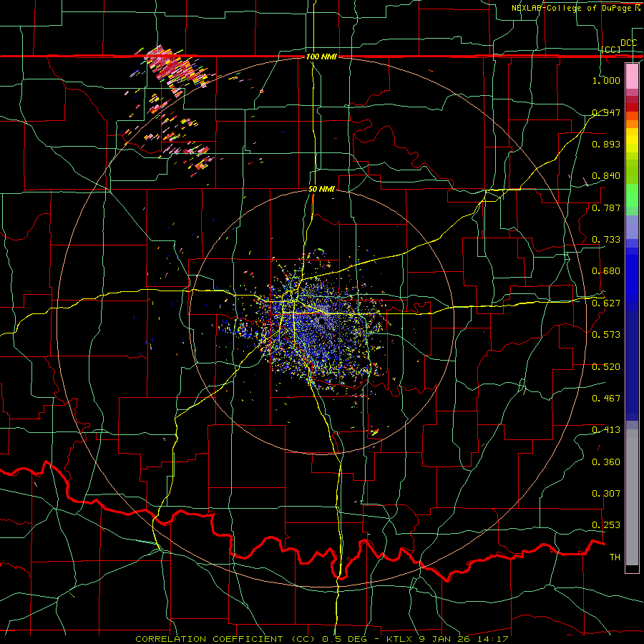The image size is (644, 644).
Task: Click the 0.307 color scale value
Action: tap(606, 494)
